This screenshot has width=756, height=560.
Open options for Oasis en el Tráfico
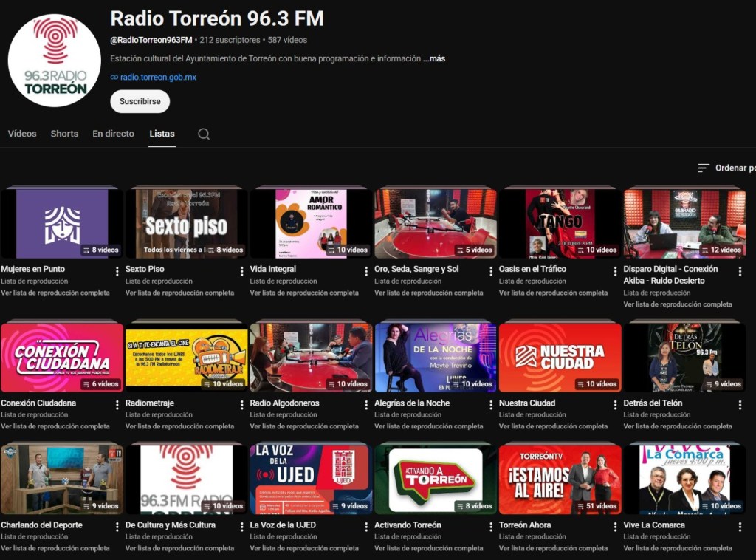coord(615,272)
